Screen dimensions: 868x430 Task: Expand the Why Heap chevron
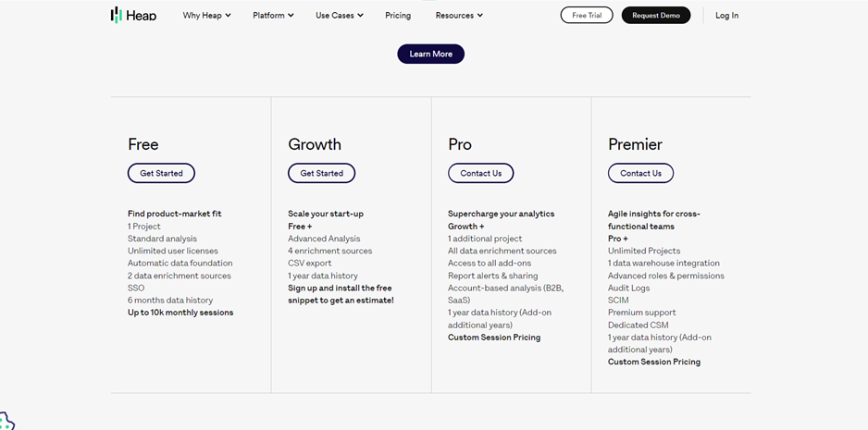tap(228, 16)
